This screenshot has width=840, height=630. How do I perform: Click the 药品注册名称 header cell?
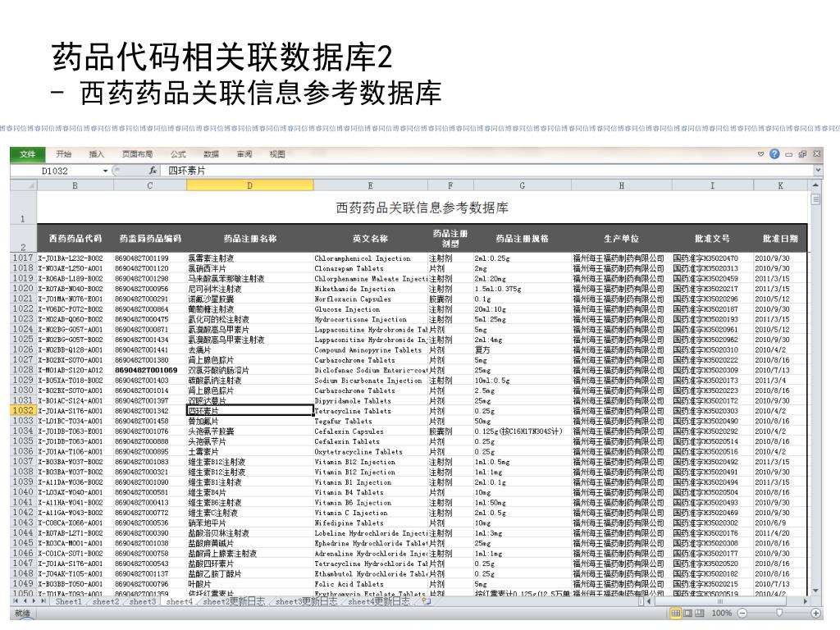pyautogui.click(x=249, y=239)
